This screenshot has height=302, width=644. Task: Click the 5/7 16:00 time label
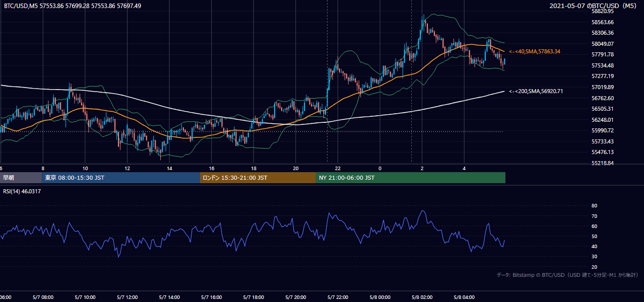[x=212, y=297]
